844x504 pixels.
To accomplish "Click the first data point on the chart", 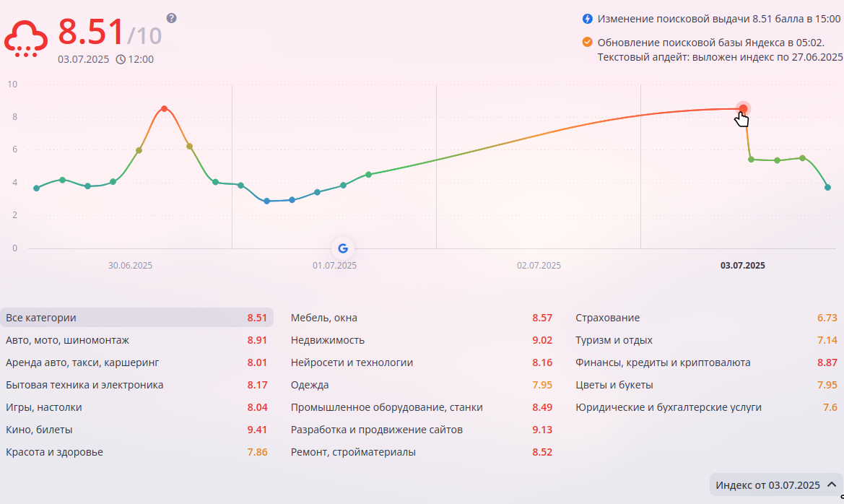I will pyautogui.click(x=37, y=188).
